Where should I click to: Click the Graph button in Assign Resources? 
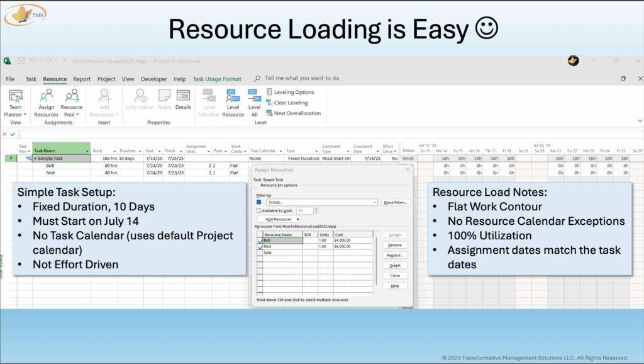click(395, 266)
